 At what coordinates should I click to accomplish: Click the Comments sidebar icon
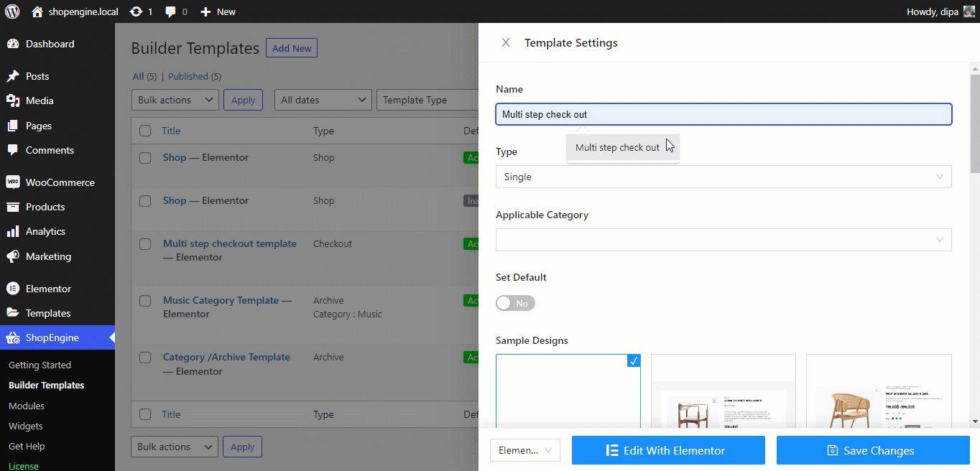[x=13, y=150]
